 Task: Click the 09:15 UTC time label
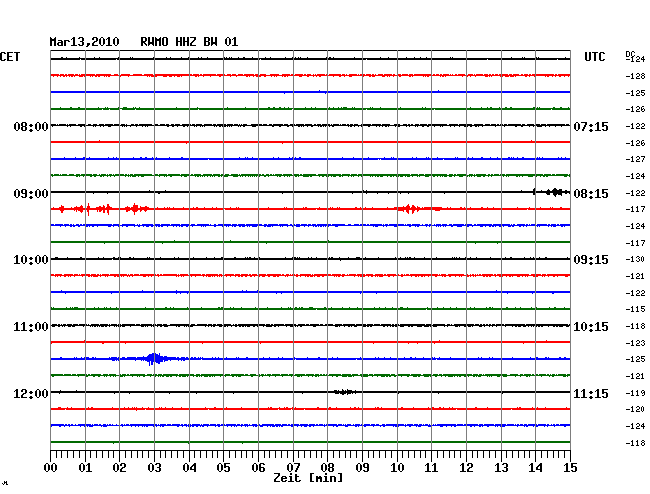point(591,260)
